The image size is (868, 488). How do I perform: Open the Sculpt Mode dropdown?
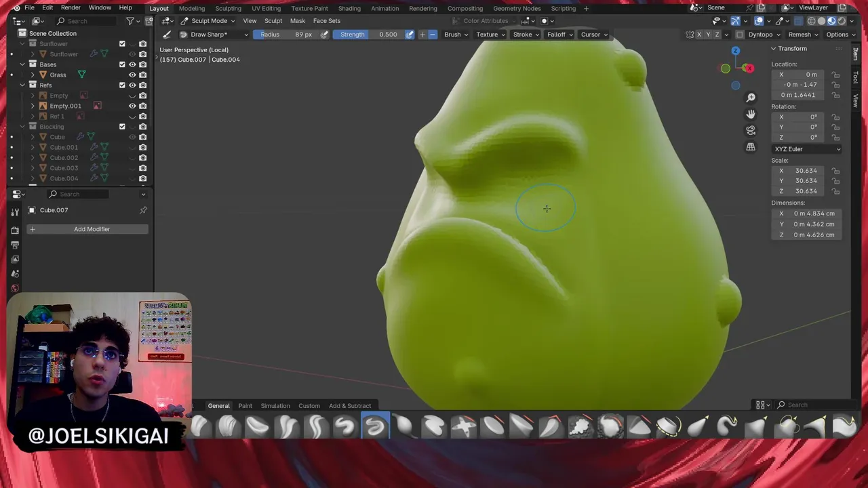click(x=207, y=21)
